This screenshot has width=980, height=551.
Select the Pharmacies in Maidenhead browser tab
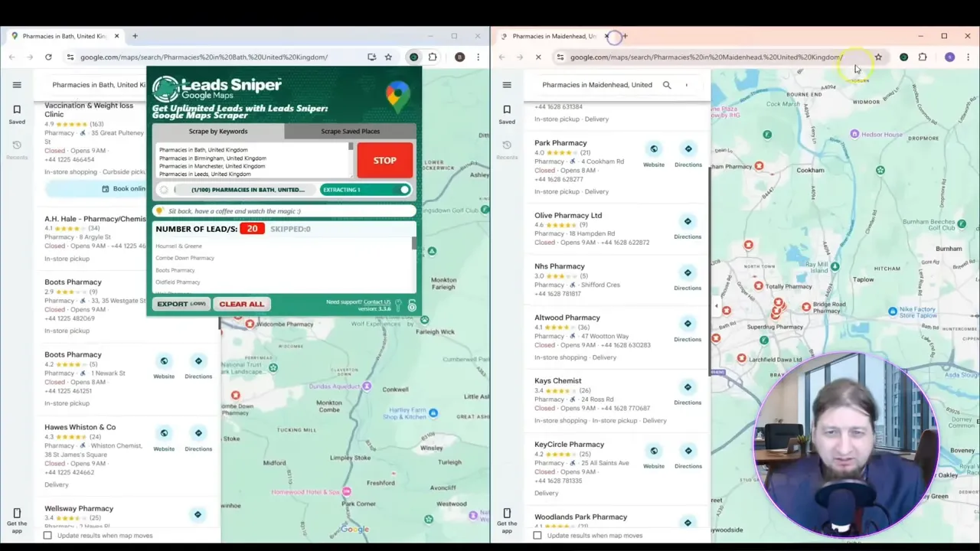tap(554, 36)
